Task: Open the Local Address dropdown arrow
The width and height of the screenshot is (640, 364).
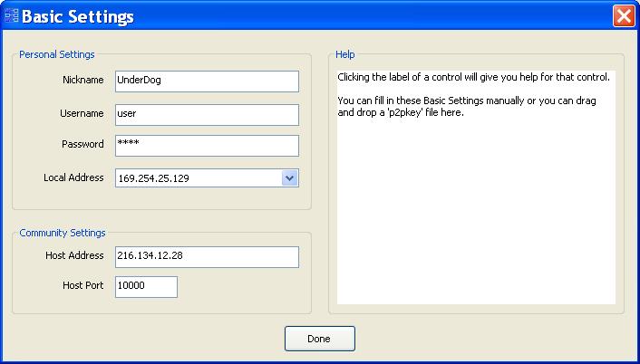Action: (x=289, y=178)
